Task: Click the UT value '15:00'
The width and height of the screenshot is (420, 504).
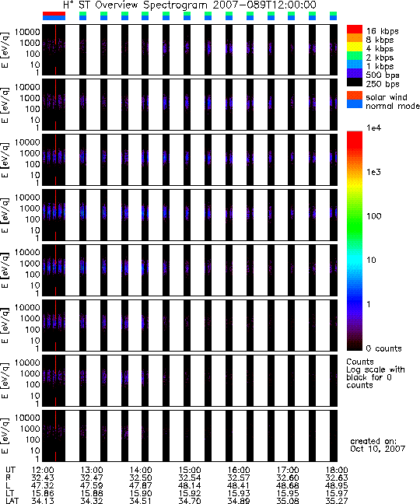Action: coord(190,471)
